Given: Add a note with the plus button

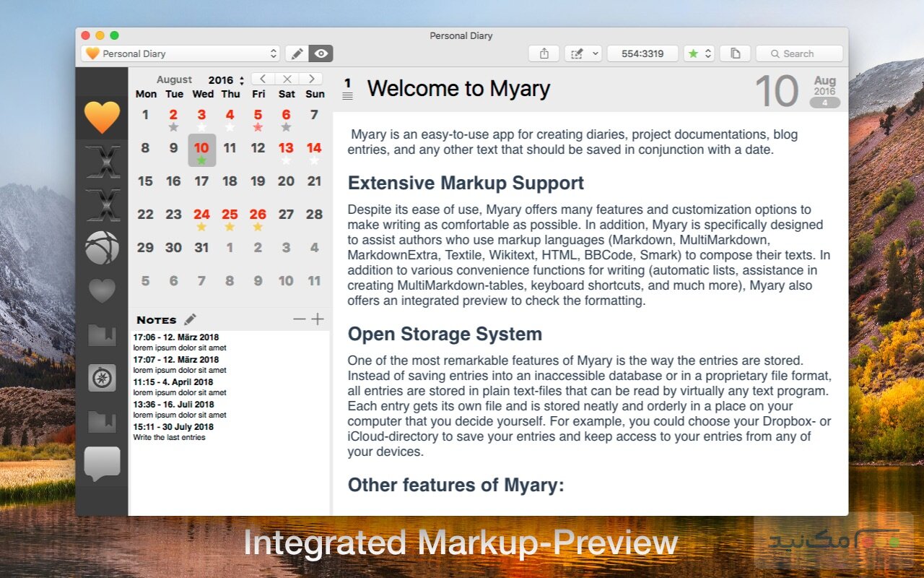Looking at the screenshot, I should pyautogui.click(x=318, y=319).
